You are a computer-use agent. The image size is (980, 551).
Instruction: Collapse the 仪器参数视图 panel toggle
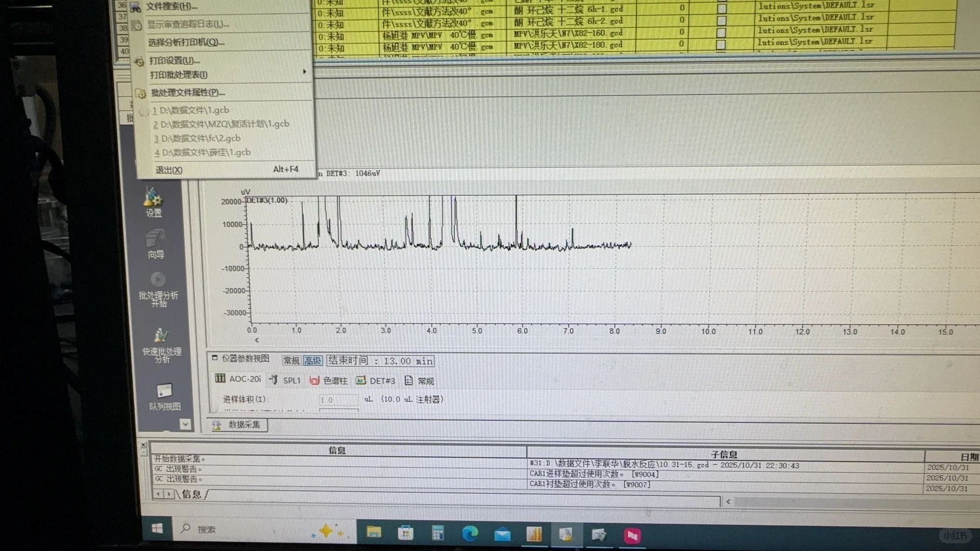(x=215, y=358)
